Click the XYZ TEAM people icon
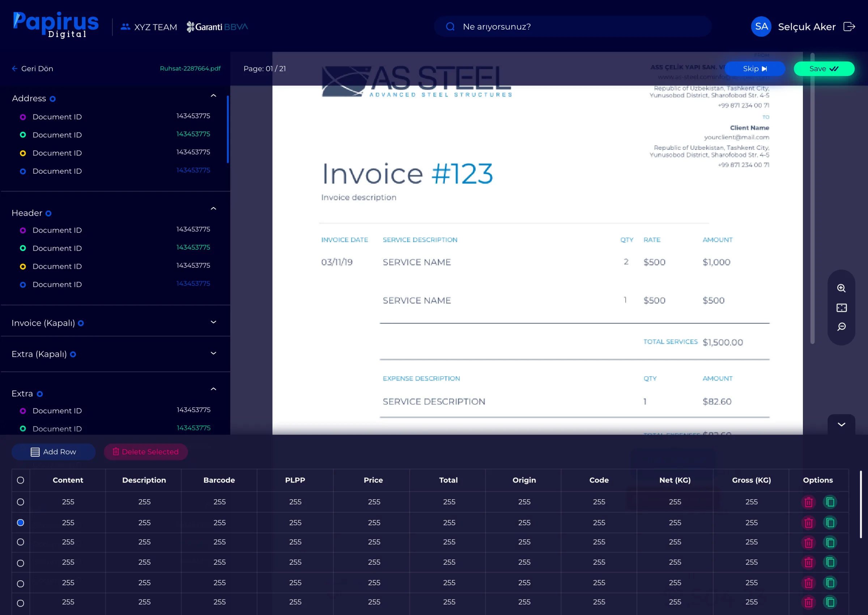 (x=125, y=27)
